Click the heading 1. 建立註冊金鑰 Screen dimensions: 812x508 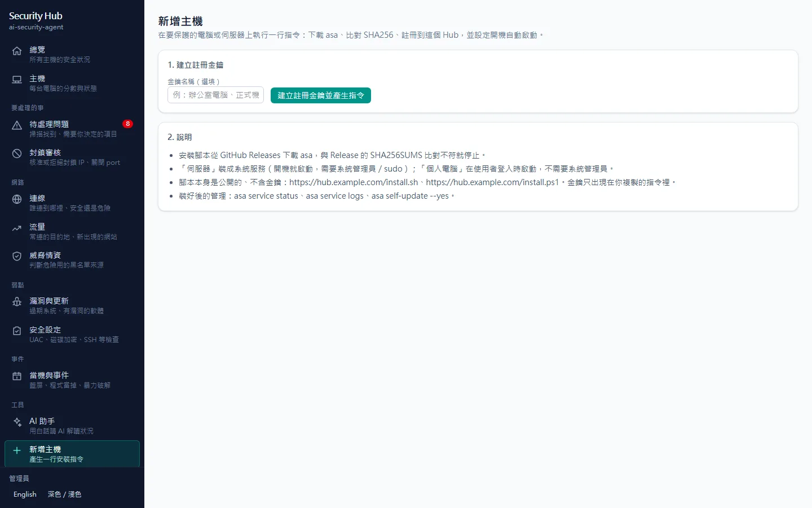(x=196, y=65)
